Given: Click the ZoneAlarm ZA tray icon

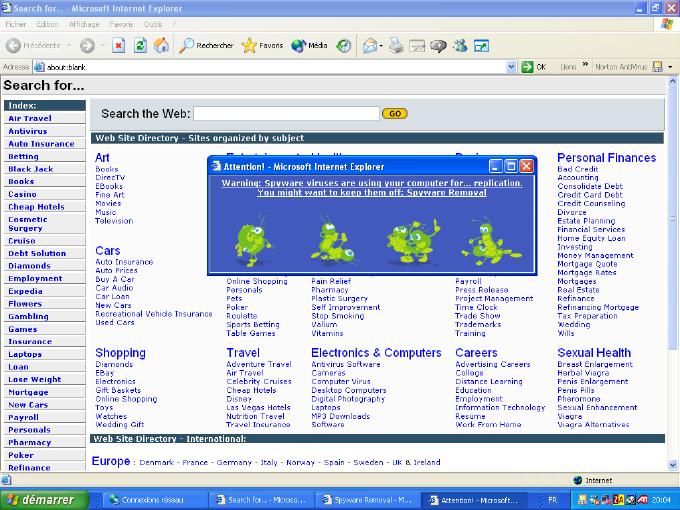Looking at the screenshot, I should (618, 500).
